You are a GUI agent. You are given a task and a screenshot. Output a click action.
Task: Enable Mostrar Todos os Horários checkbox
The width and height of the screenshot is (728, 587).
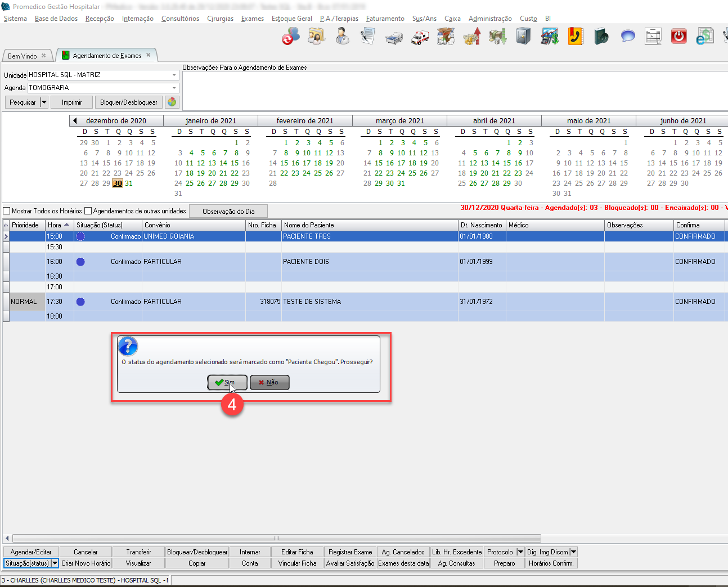(x=7, y=211)
